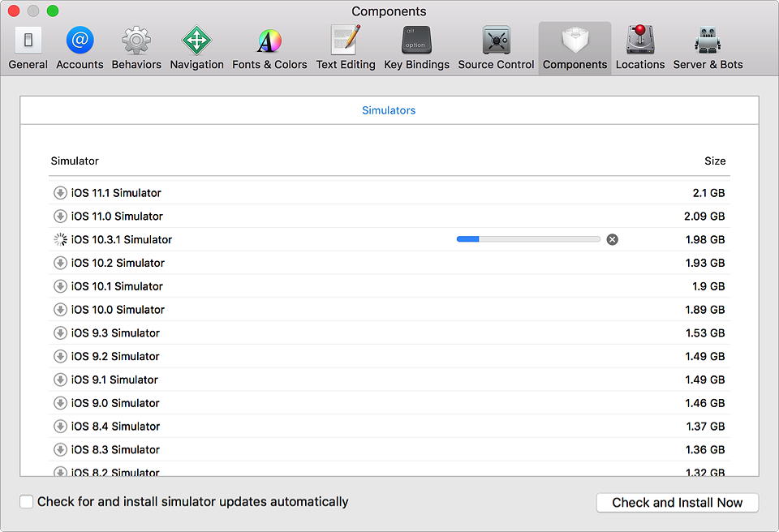Close the Components preferences window

click(14, 11)
